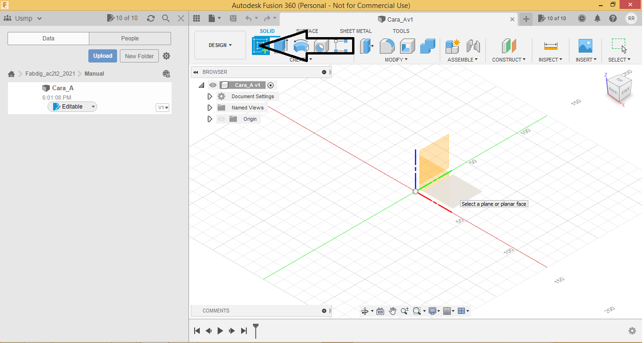Screen dimensions: 644x343
Task: Switch to the People tab
Action: [130, 39]
